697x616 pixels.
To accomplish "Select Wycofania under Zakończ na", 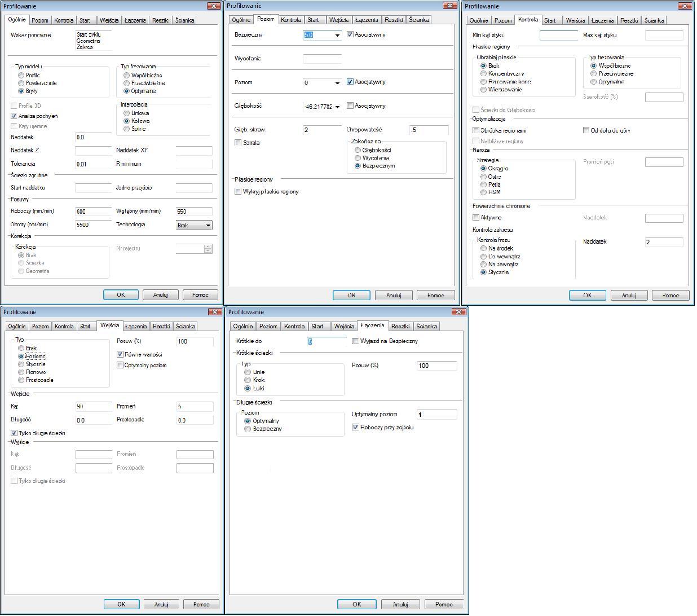I will (358, 158).
